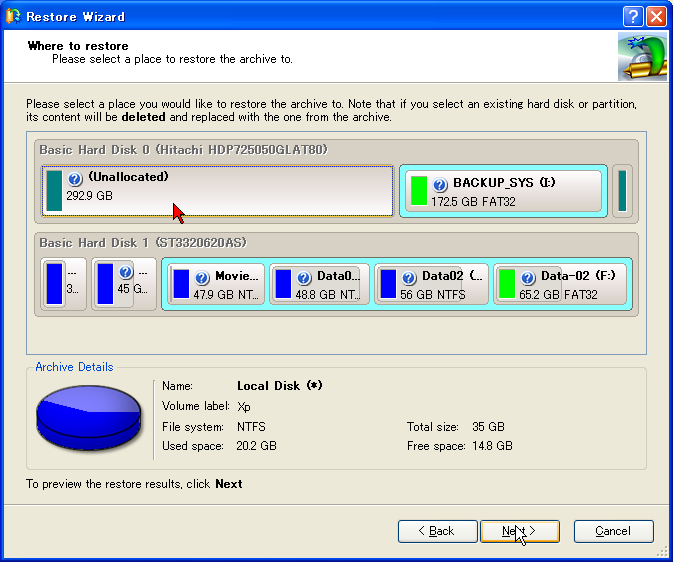Click green color block of BACKUP_SYS partition

pos(419,191)
